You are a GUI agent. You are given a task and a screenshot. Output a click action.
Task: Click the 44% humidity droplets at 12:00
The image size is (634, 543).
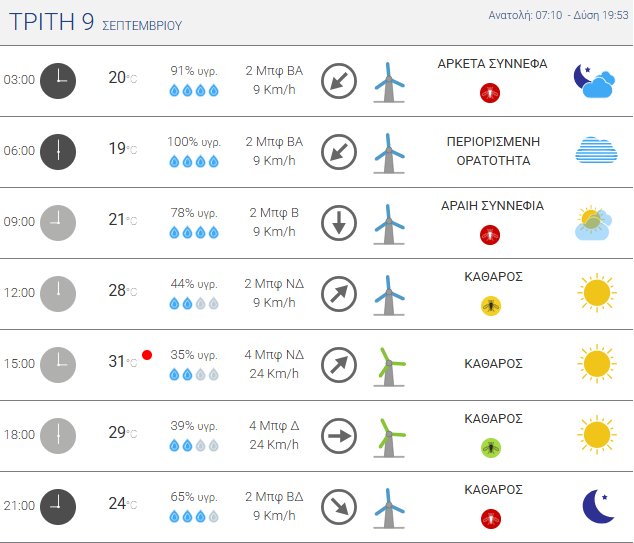pyautogui.click(x=194, y=303)
